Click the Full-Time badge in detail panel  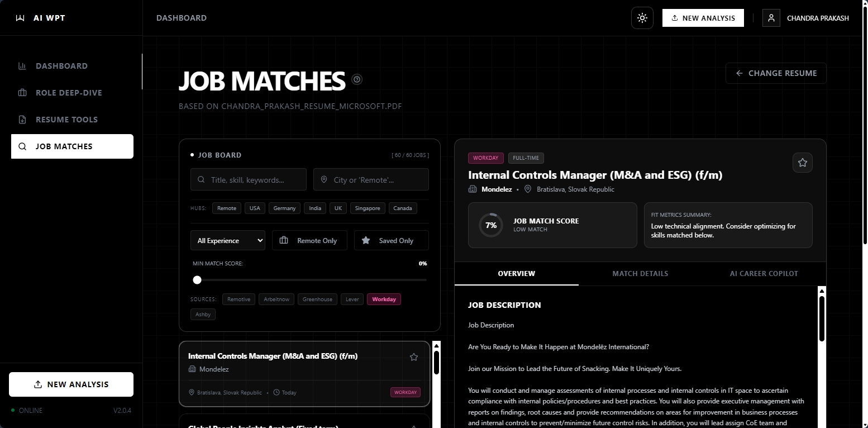pyautogui.click(x=526, y=158)
